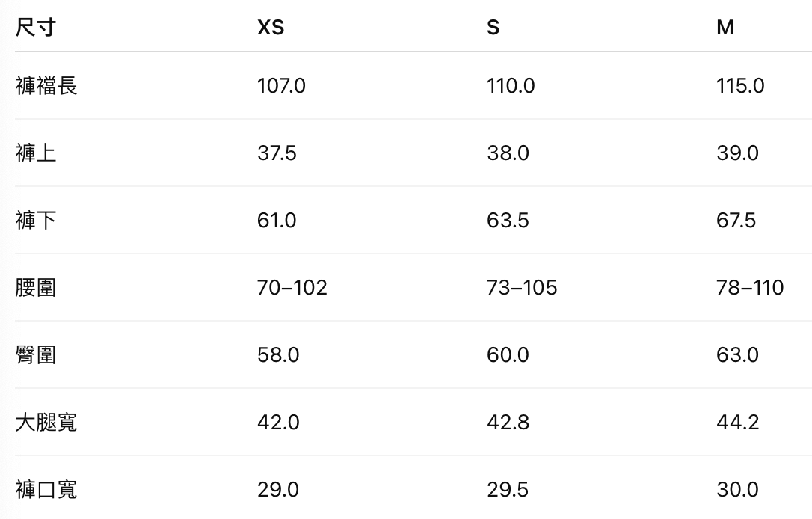Click the 大腿寬 row label
812x519 pixels.
(x=46, y=423)
